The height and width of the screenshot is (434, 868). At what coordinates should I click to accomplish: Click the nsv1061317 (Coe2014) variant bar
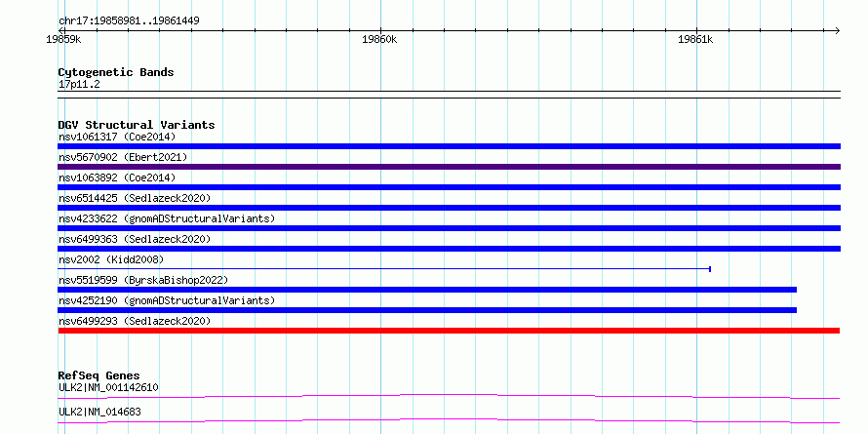[x=449, y=146]
